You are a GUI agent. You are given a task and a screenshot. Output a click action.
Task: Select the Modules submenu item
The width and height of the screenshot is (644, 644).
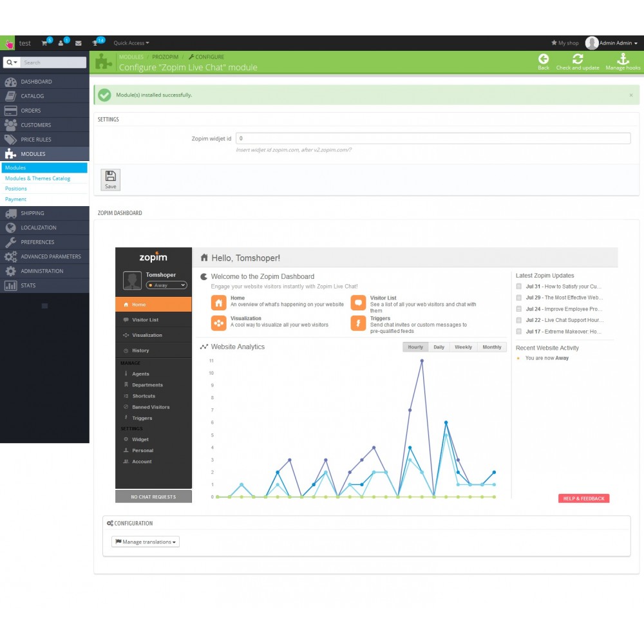coord(44,167)
